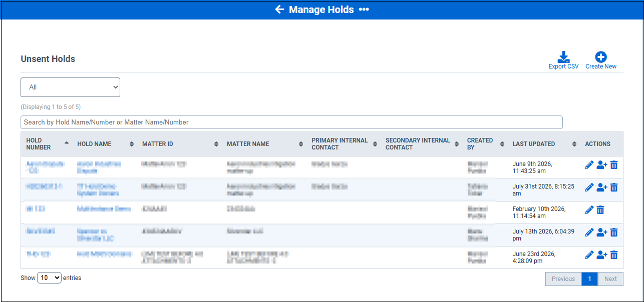Assign a user to the July 13th 2026 hold

(x=602, y=232)
